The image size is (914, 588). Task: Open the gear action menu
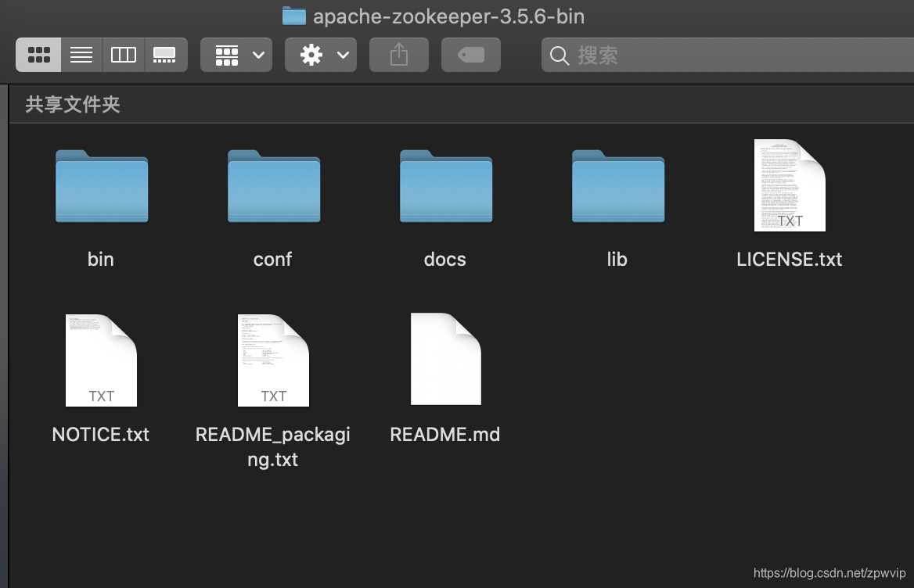pos(321,55)
